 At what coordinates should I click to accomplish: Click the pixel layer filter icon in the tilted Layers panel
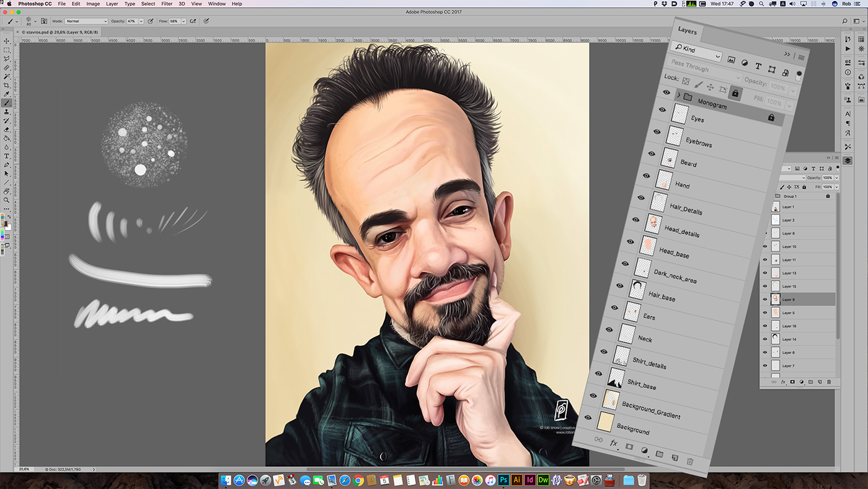[731, 60]
